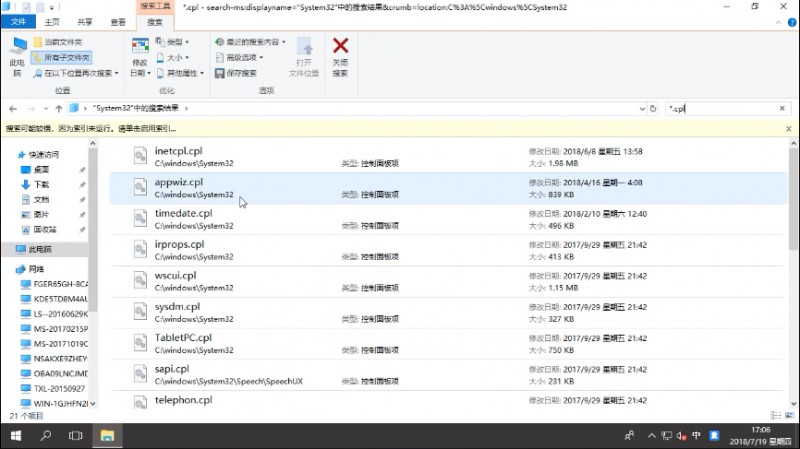Open the Windows Start menu
The image size is (800, 449).
click(x=16, y=436)
